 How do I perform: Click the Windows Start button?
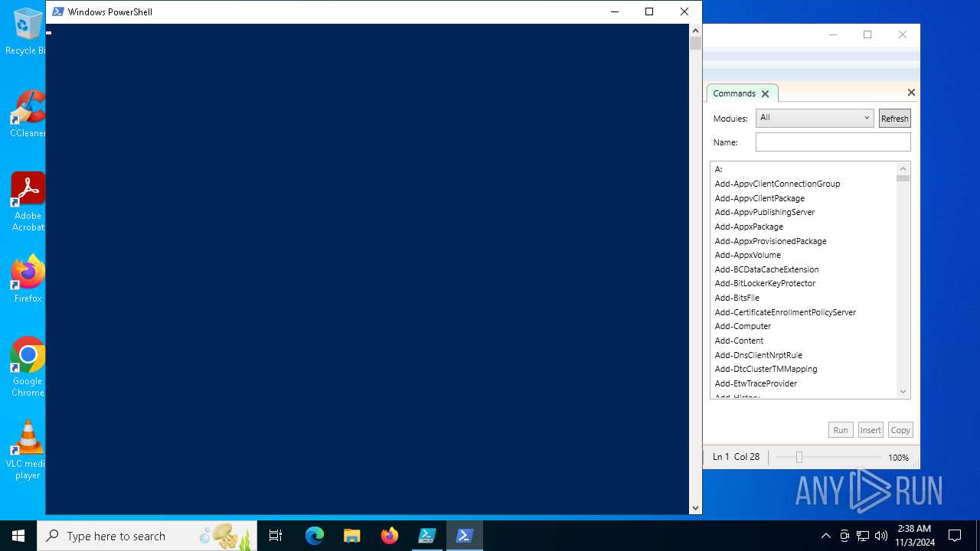[18, 536]
